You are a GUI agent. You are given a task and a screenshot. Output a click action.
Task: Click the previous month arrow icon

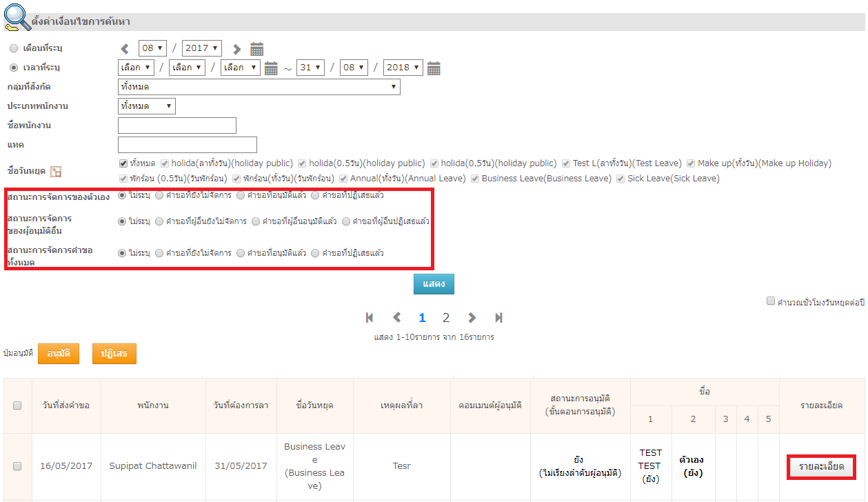125,49
